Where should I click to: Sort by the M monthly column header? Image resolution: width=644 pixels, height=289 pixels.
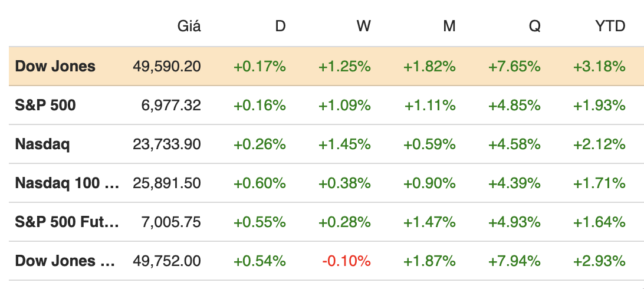point(449,27)
